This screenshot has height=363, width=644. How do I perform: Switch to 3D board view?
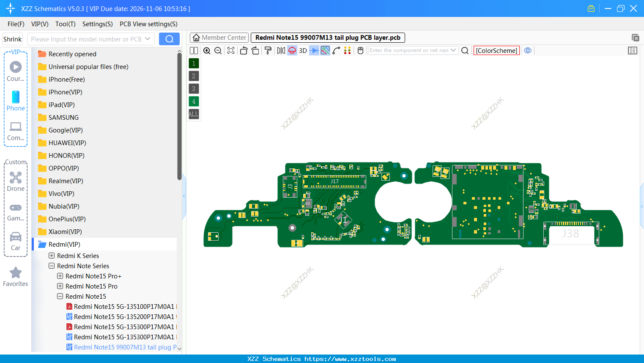302,50
